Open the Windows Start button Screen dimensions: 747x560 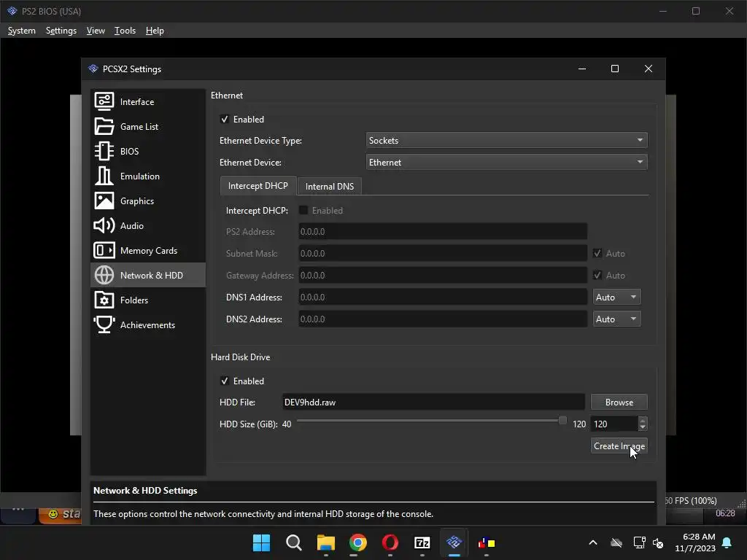coord(261,542)
